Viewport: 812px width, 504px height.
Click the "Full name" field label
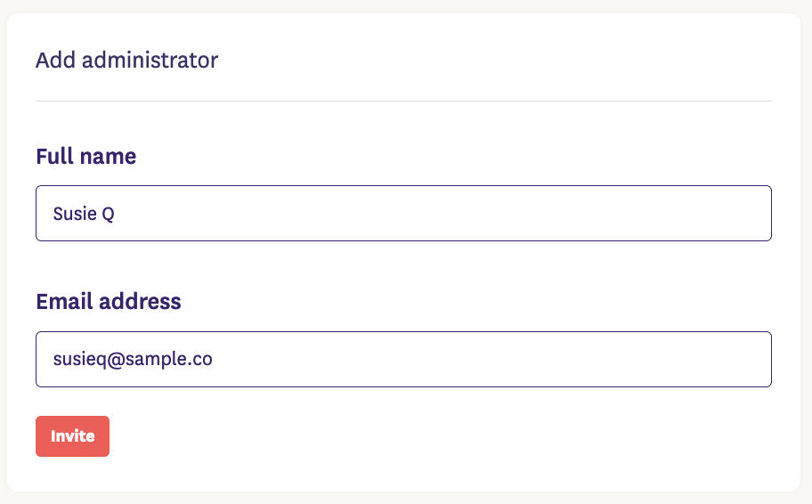pyautogui.click(x=85, y=157)
